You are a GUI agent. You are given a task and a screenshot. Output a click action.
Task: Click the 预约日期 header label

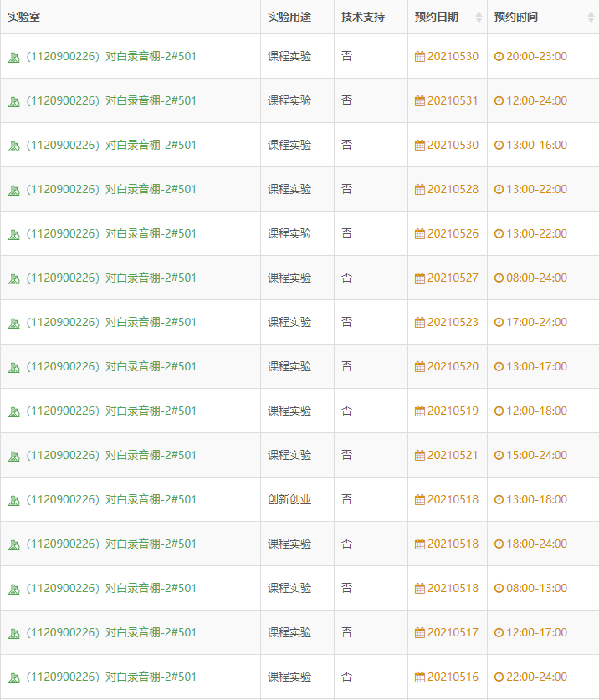pyautogui.click(x=437, y=17)
